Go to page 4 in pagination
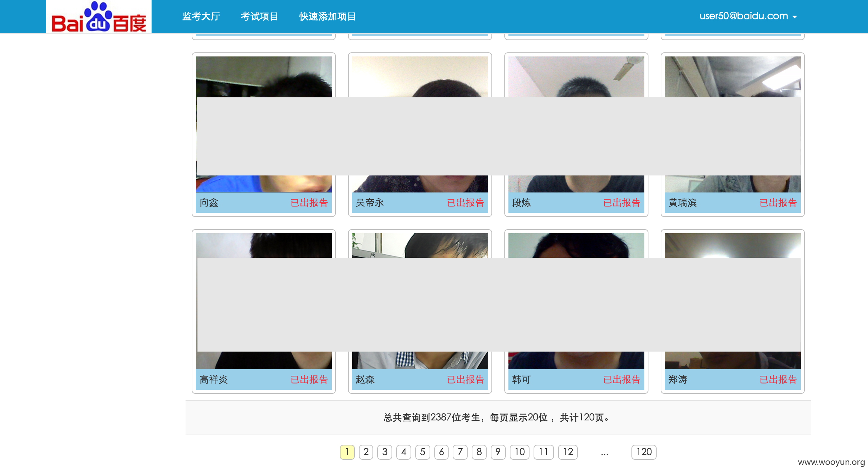 coord(404,452)
